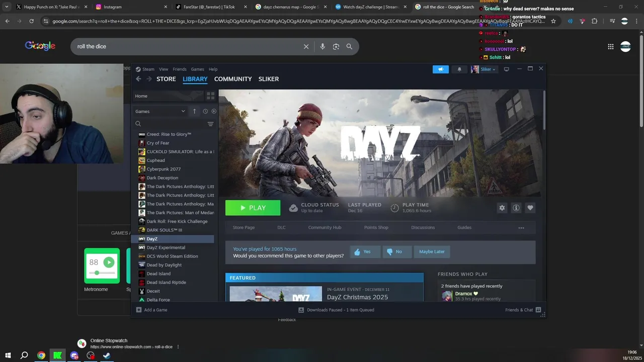Open the Steam announcements megaphone button
The height and width of the screenshot is (362, 644).
click(441, 69)
